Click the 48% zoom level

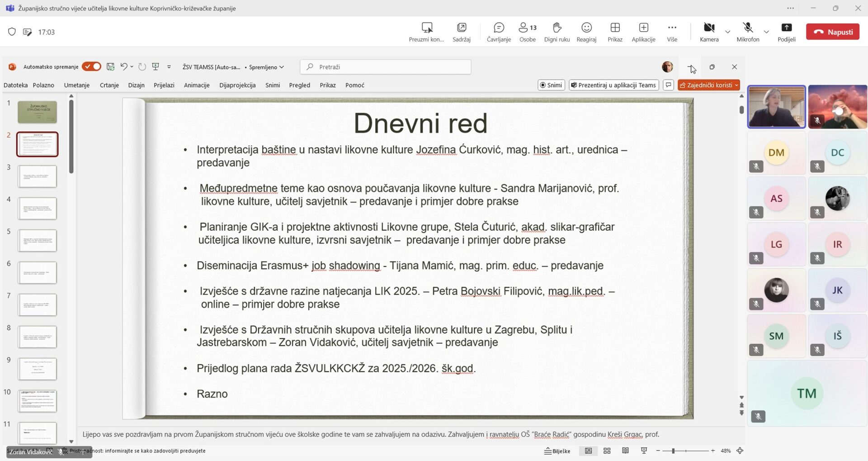[726, 451]
